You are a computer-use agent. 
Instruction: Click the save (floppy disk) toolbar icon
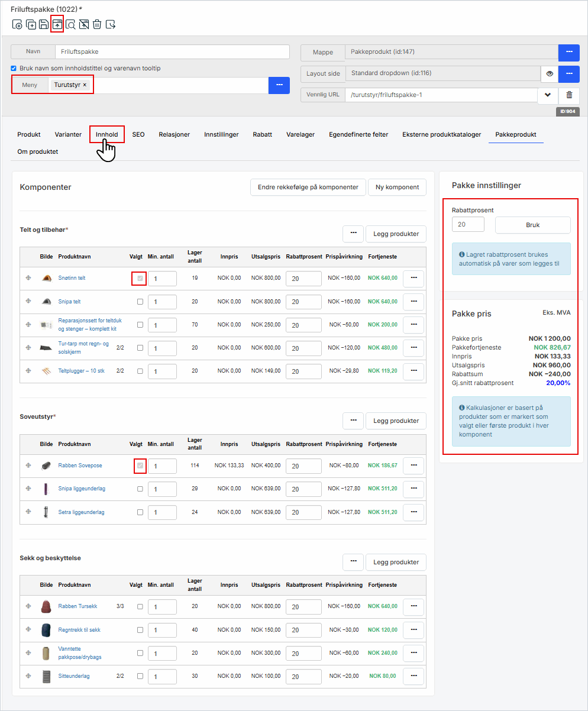pos(44,24)
